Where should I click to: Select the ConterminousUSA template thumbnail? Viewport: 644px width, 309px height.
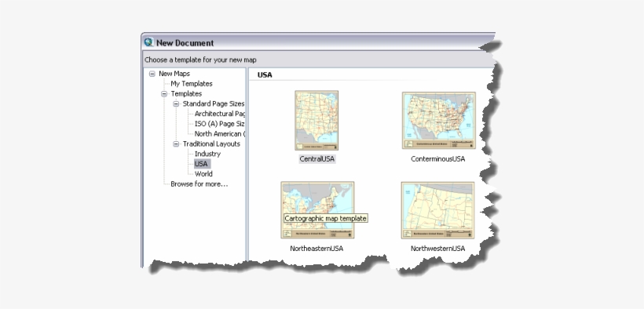pyautogui.click(x=439, y=120)
